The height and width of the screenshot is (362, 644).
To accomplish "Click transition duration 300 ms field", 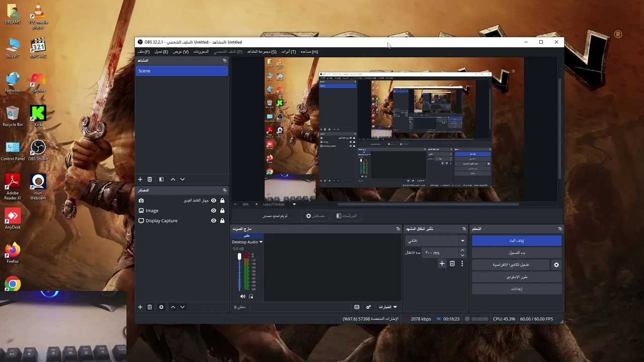I will tap(441, 252).
